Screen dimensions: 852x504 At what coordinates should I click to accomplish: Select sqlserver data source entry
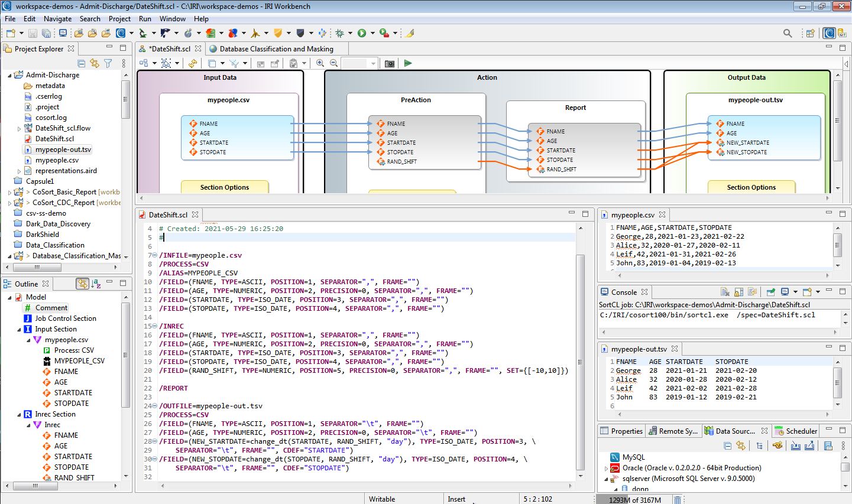coord(682,479)
